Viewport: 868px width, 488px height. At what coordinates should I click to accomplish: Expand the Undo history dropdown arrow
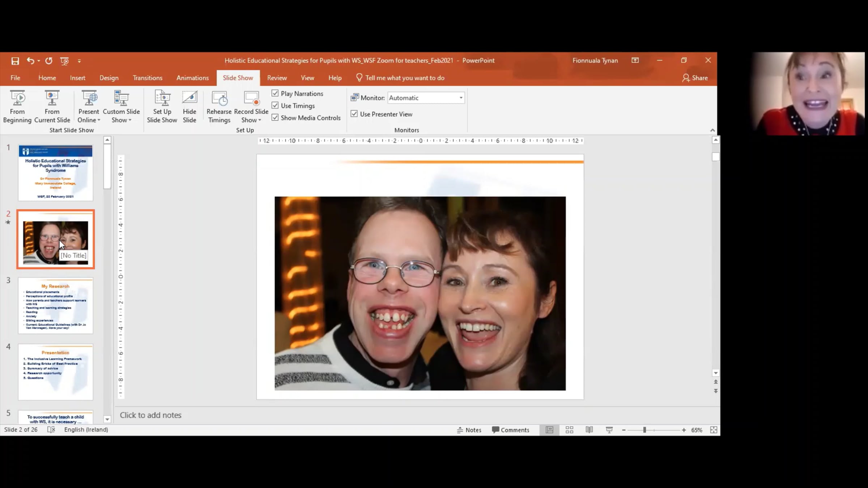[39, 61]
